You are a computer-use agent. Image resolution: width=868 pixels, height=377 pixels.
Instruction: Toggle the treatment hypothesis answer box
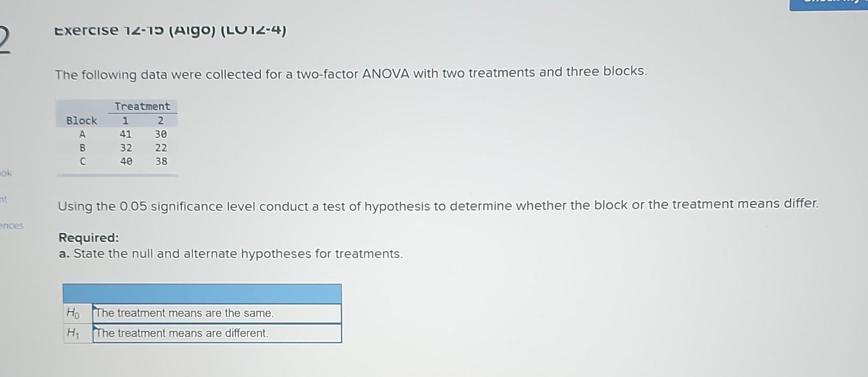click(x=217, y=313)
